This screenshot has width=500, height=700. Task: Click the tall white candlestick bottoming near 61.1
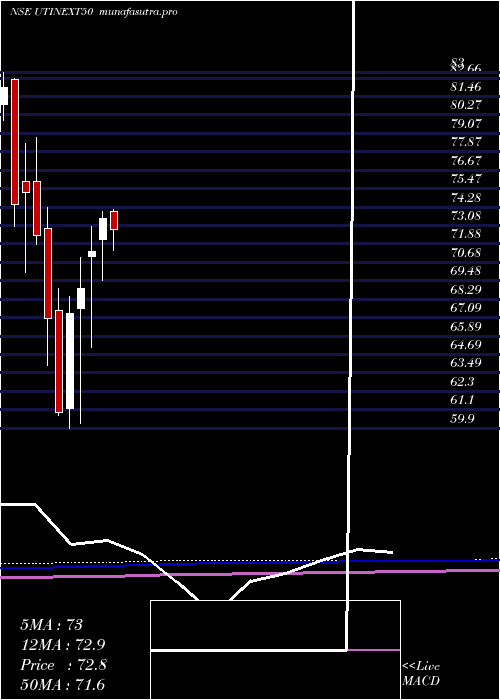(x=70, y=361)
